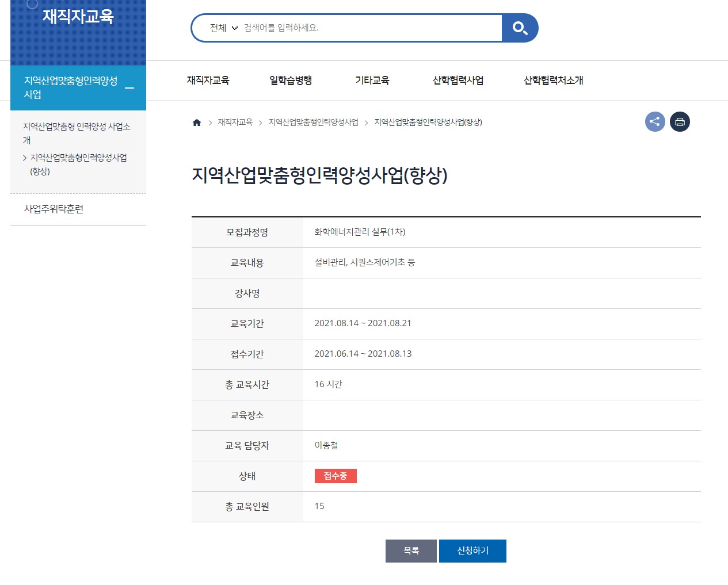
Task: Click the print page icon
Action: pyautogui.click(x=680, y=122)
